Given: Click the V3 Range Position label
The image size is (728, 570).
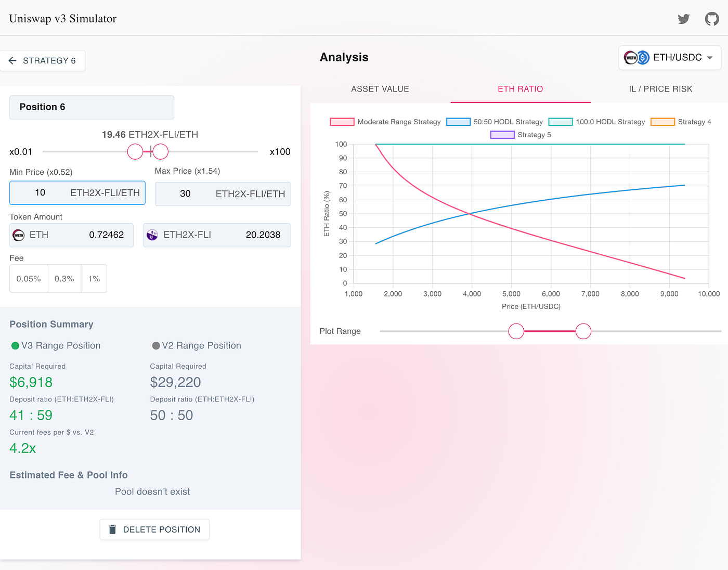Looking at the screenshot, I should (61, 346).
